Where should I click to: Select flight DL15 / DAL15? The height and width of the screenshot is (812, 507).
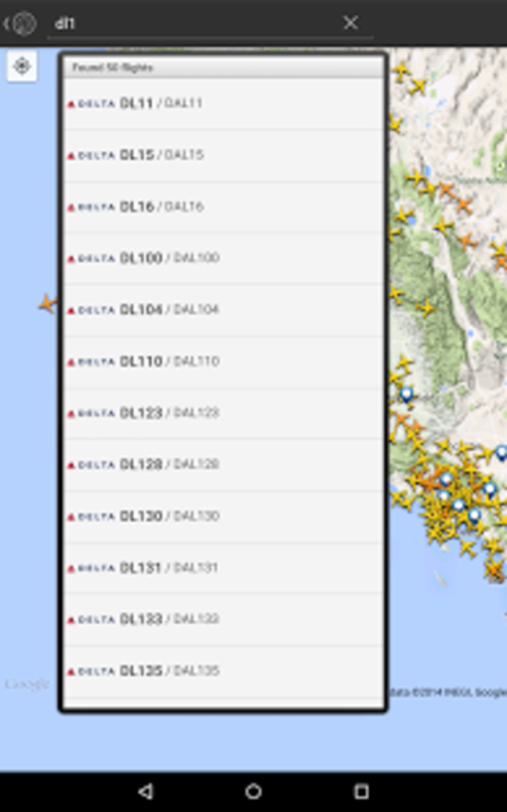click(x=223, y=156)
